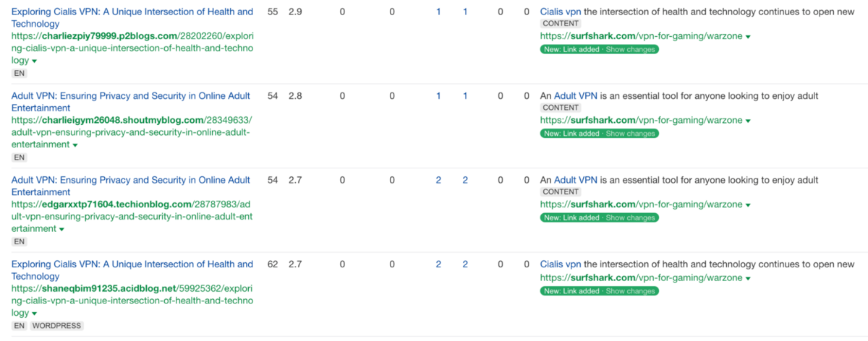Expand the acidblog.net referring URL dropdown arrow
Screen dimensions: 868x341
(x=35, y=314)
